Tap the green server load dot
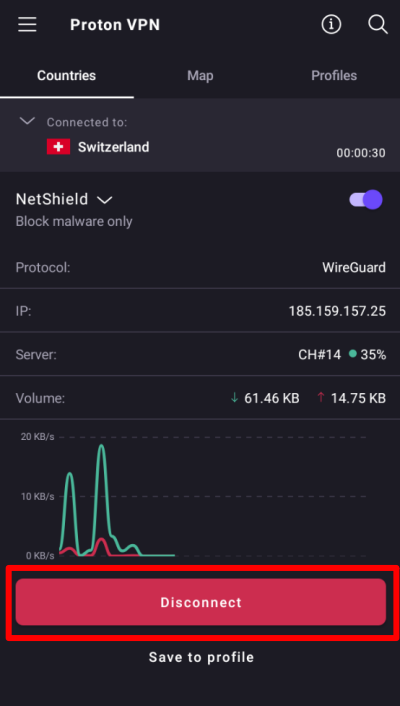 coord(353,354)
